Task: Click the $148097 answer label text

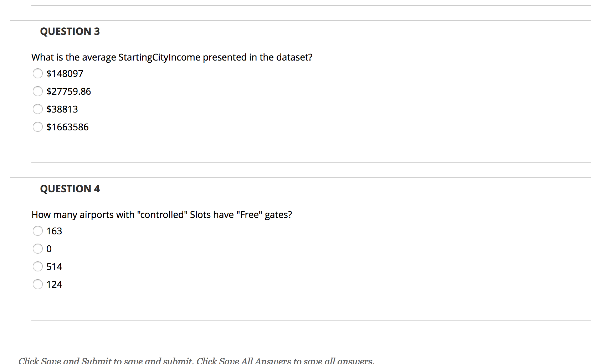Action: [65, 74]
